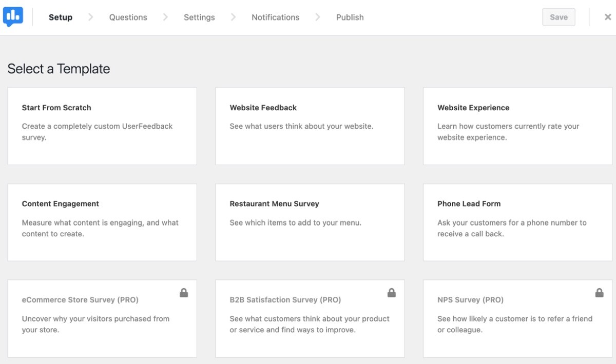The image size is (616, 364).
Task: Click the lock icon on B2B Satisfaction Survey
Action: (392, 293)
